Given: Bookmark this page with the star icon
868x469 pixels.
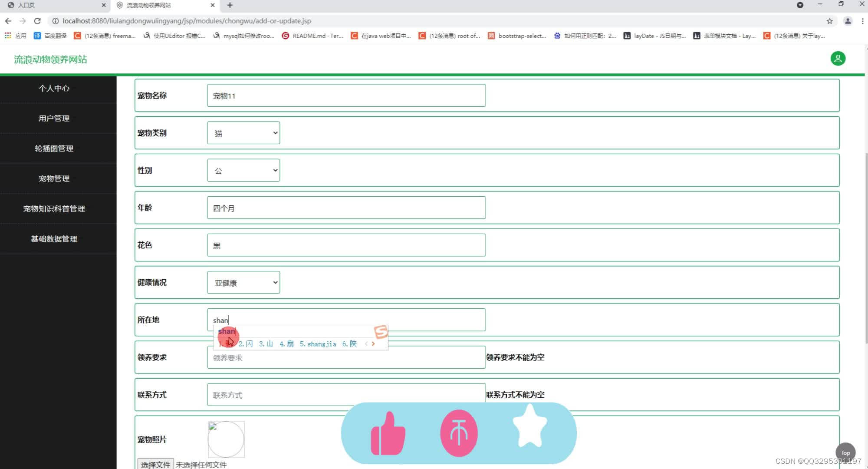Looking at the screenshot, I should 829,21.
